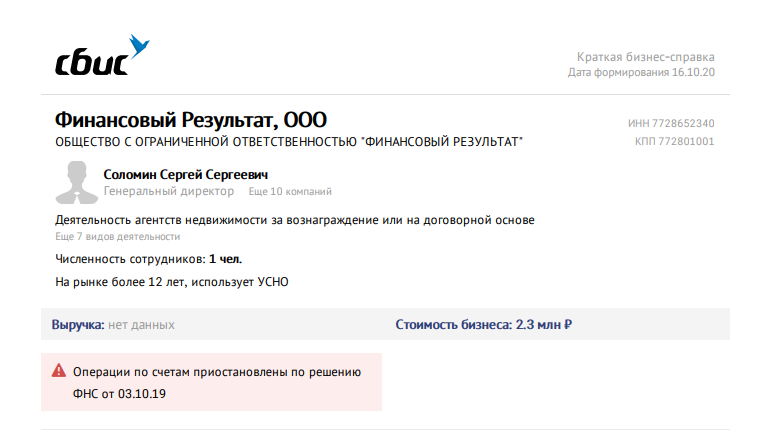Click 'Стоимость бизнеса: 2.3 млн ₽'

[x=484, y=325]
